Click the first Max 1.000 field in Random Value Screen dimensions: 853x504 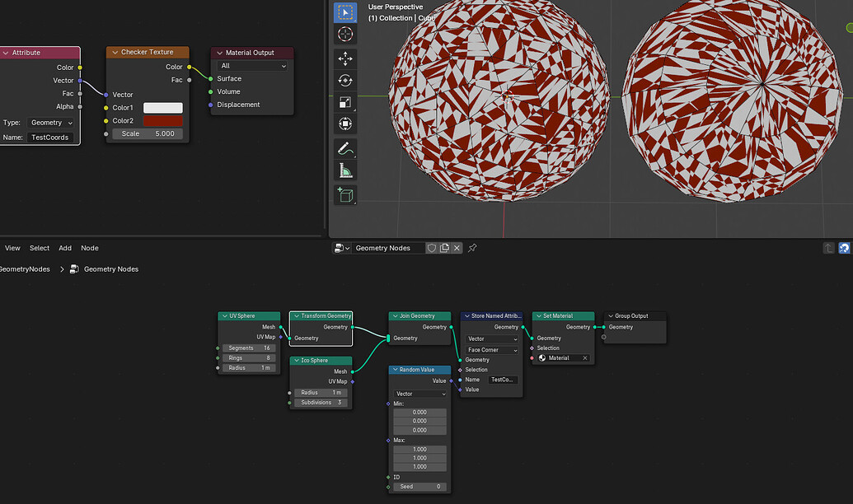(419, 450)
